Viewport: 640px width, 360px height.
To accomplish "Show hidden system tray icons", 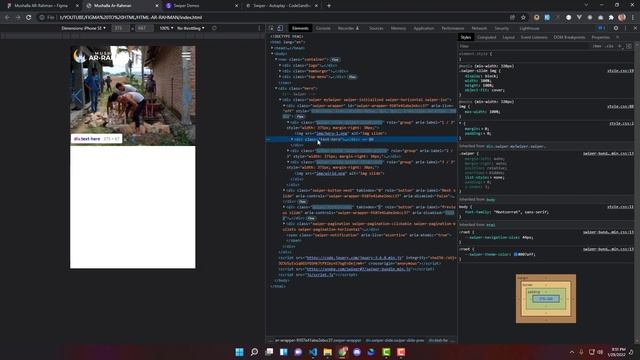I will click(x=572, y=352).
